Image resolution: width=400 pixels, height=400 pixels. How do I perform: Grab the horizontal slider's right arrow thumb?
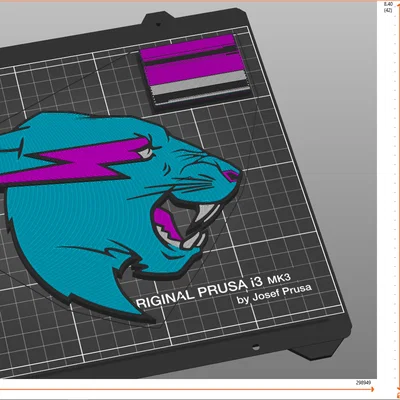[372, 389]
